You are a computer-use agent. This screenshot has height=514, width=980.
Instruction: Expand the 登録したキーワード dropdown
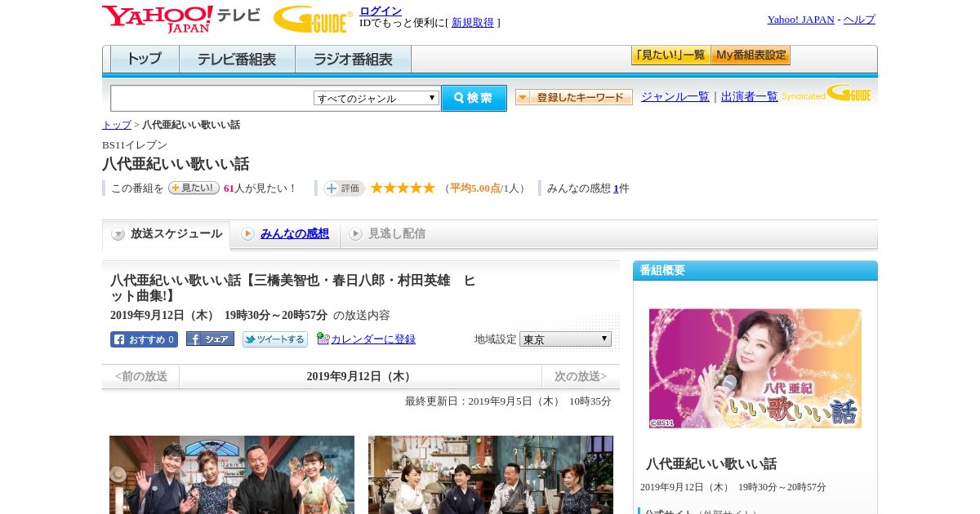coord(574,97)
